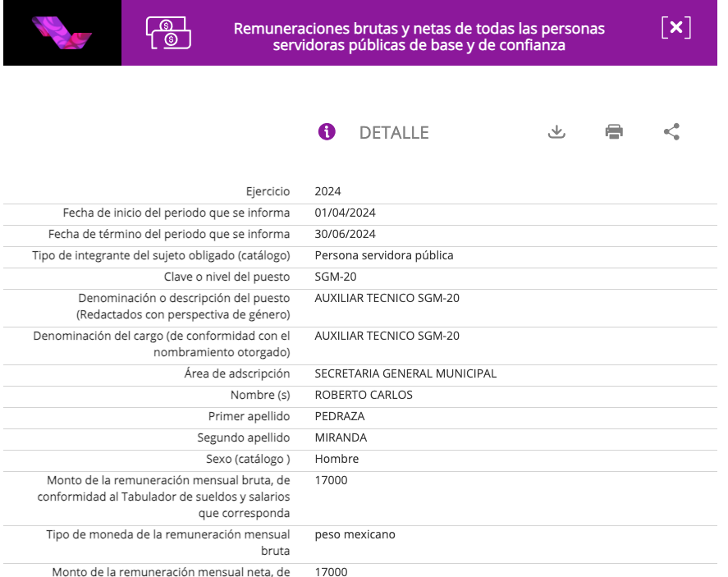Close the detail panel with the X button
Screen dimensions: 728x577
tap(676, 28)
